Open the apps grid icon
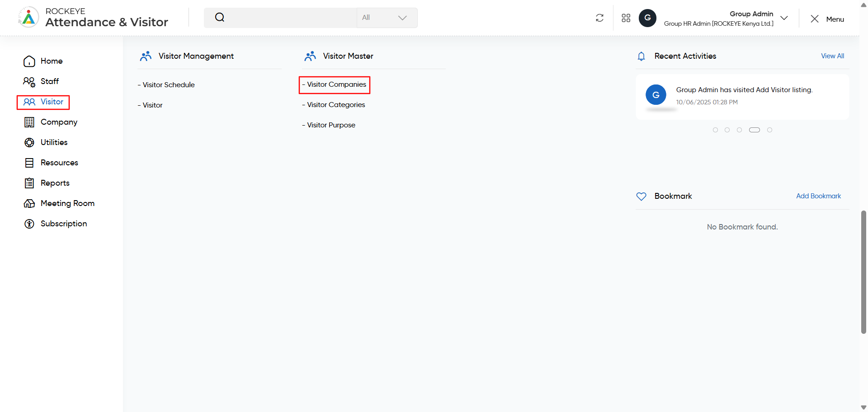 [x=626, y=18]
